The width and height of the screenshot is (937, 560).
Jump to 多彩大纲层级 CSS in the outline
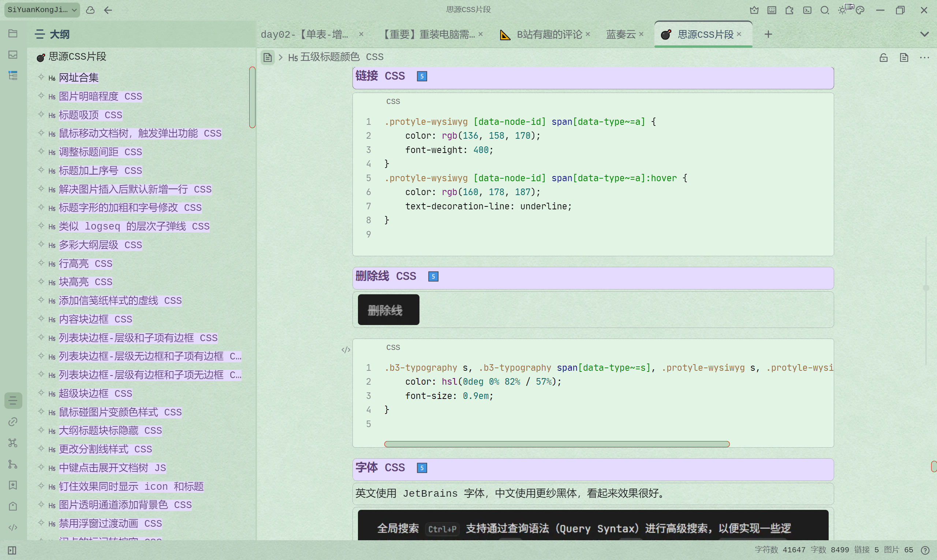click(100, 245)
